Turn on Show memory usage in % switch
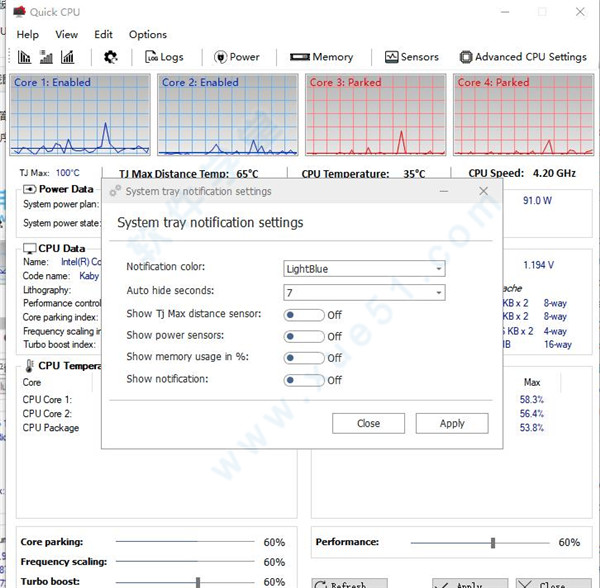Screen dimensions: 600x588 tap(304, 358)
